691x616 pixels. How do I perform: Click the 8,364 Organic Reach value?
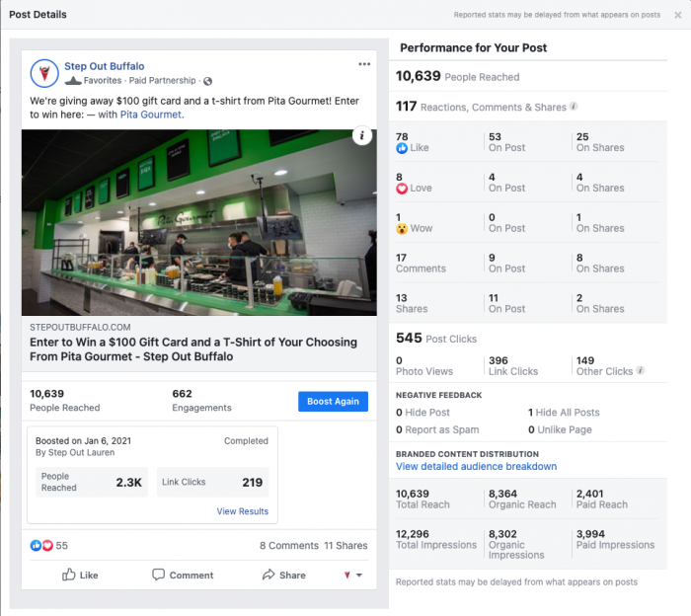point(522,499)
